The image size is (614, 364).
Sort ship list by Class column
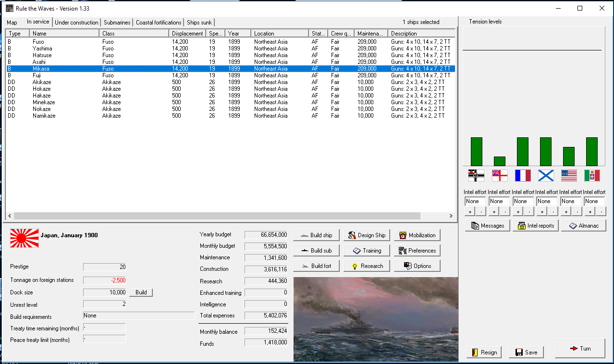134,34
